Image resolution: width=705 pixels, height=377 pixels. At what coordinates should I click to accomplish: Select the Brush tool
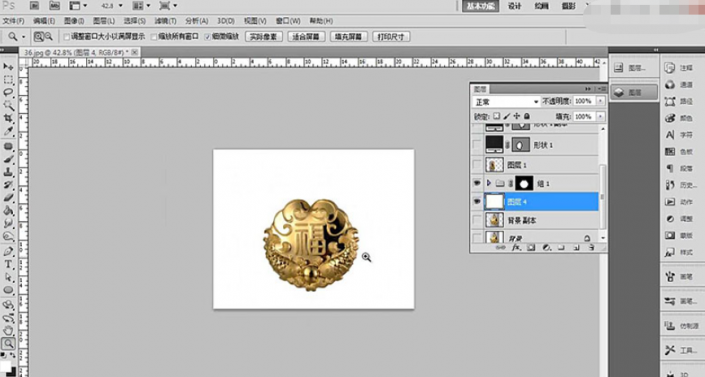[8, 159]
